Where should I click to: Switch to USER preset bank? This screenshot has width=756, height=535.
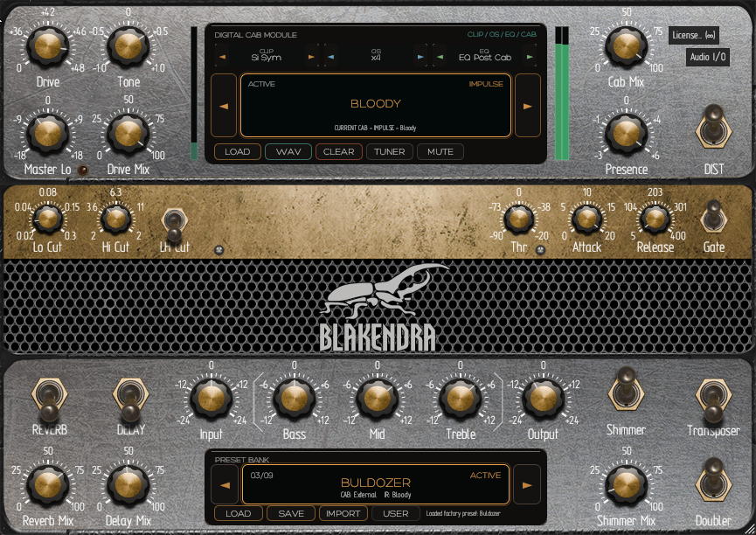tap(395, 513)
